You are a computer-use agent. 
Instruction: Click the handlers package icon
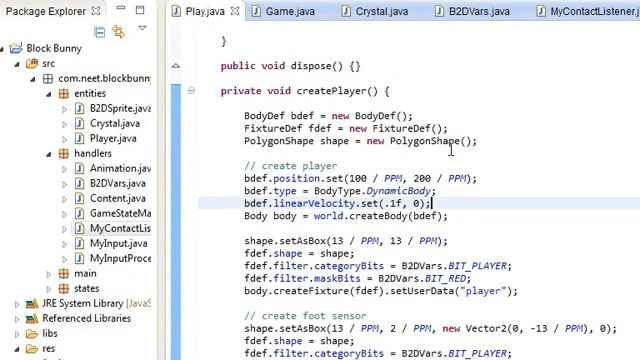click(x=64, y=153)
